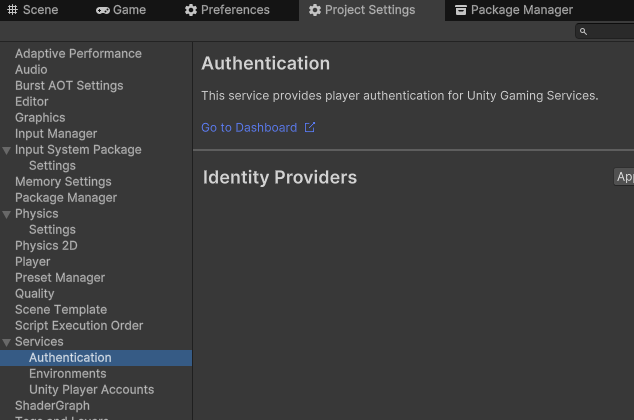The image size is (634, 420).
Task: Open the Editor settings category
Action: pyautogui.click(x=32, y=101)
